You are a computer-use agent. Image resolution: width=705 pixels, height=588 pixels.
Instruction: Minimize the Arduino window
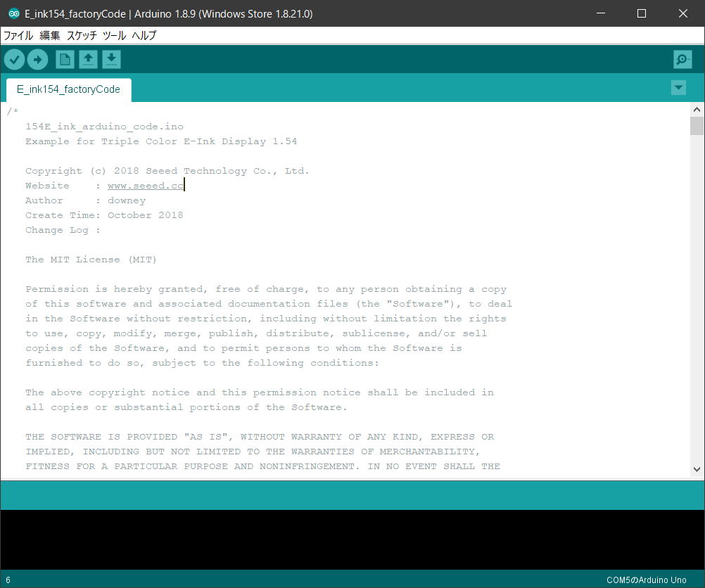[601, 13]
